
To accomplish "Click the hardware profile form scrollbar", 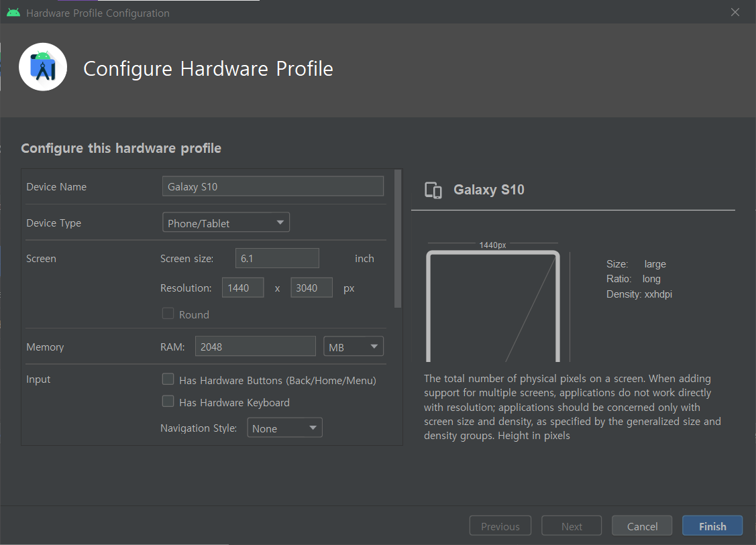I will pyautogui.click(x=398, y=239).
